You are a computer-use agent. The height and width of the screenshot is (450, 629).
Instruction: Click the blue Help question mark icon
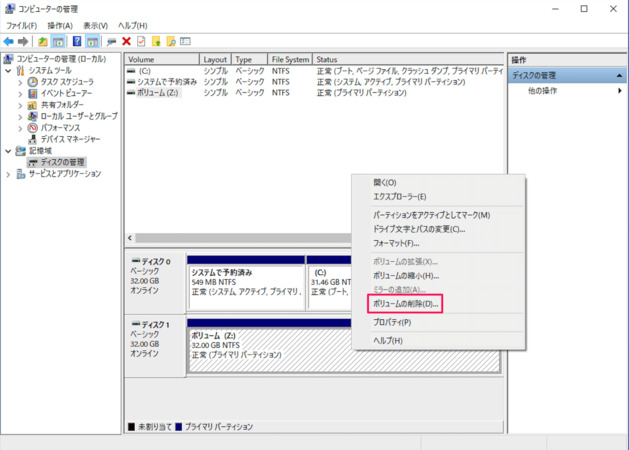tap(77, 41)
